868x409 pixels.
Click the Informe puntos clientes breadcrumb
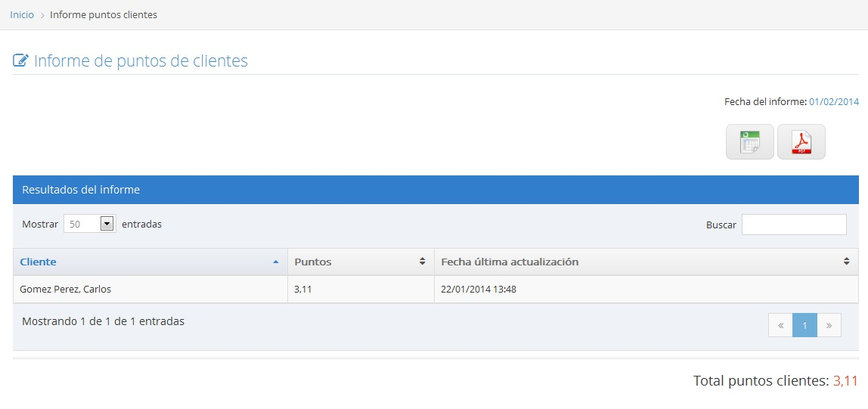pyautogui.click(x=104, y=14)
